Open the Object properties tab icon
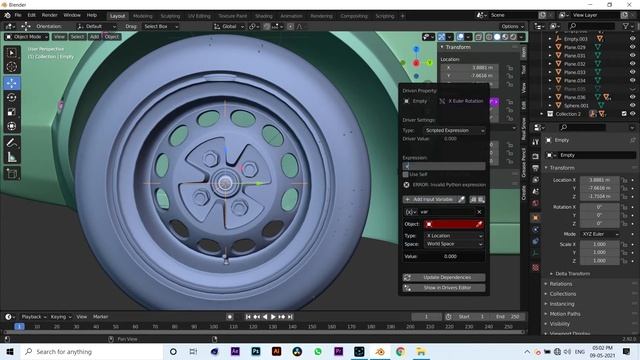This screenshot has height=360, width=640. pos(536,218)
